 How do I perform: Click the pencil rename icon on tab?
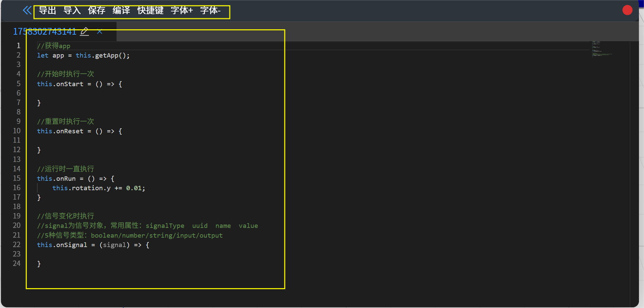(85, 32)
